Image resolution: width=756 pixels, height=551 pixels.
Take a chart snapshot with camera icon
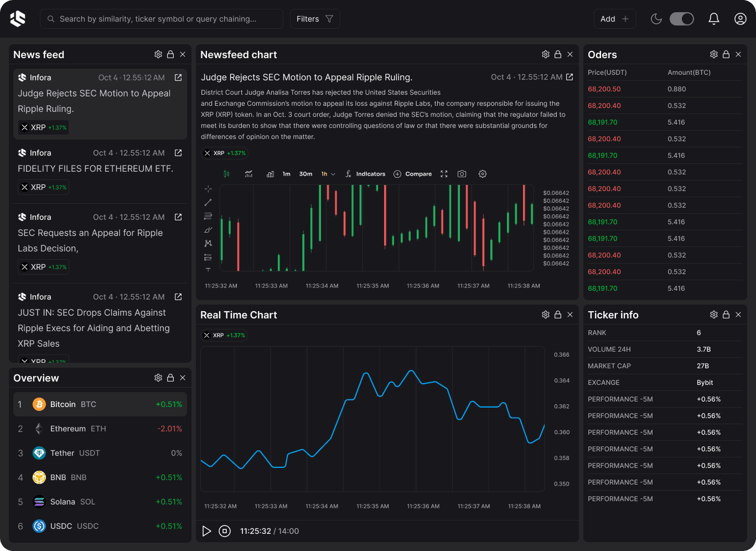click(x=462, y=174)
